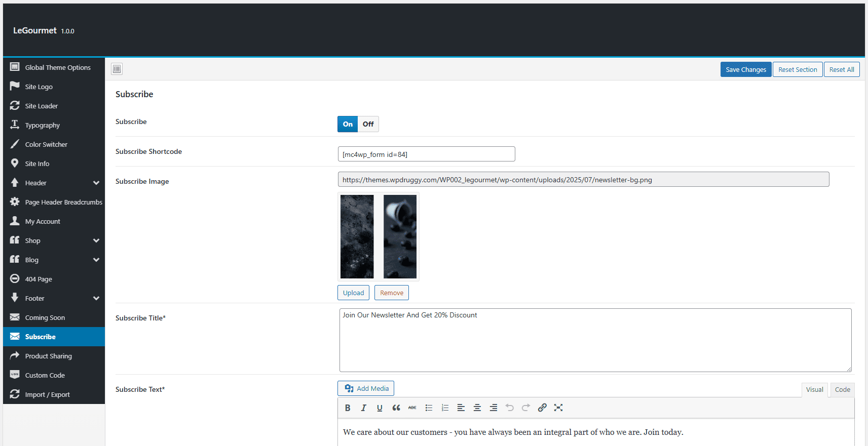Screen dimensions: 868x446
Task: Click the Custom Code icon
Action: coord(15,375)
